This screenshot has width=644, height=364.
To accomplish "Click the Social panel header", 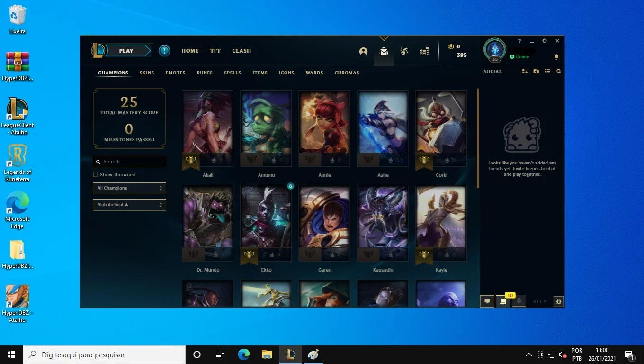I will (492, 72).
